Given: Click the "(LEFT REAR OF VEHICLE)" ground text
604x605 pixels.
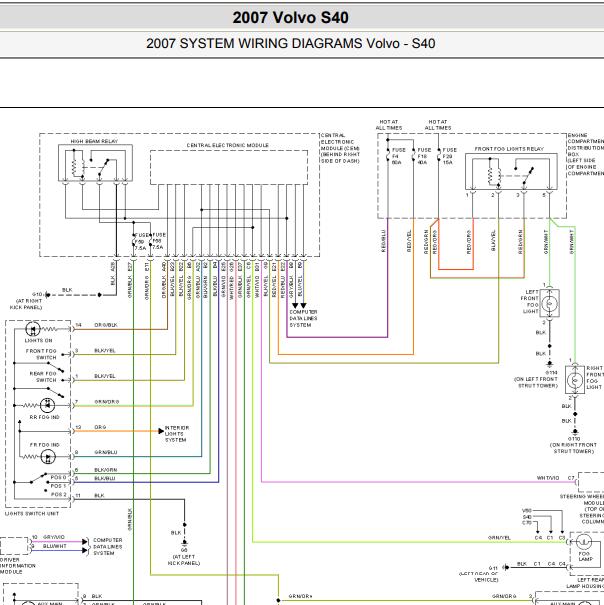Looking at the screenshot, I should tap(479, 577).
